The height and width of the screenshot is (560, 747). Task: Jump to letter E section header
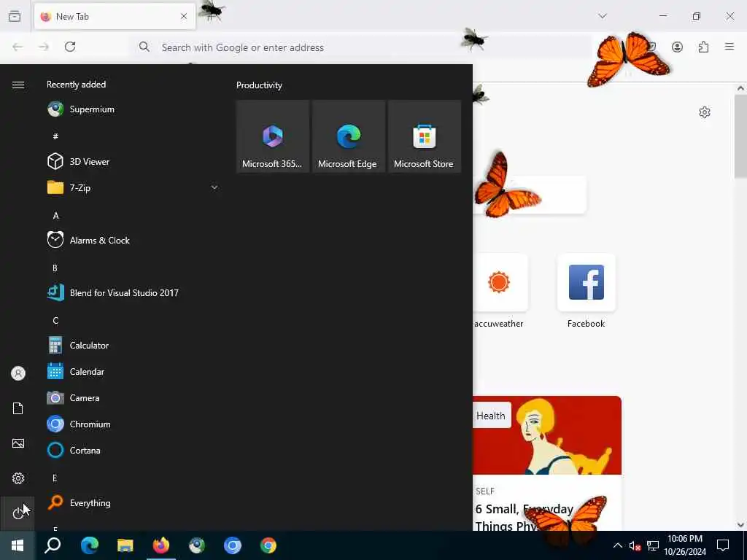(x=55, y=478)
